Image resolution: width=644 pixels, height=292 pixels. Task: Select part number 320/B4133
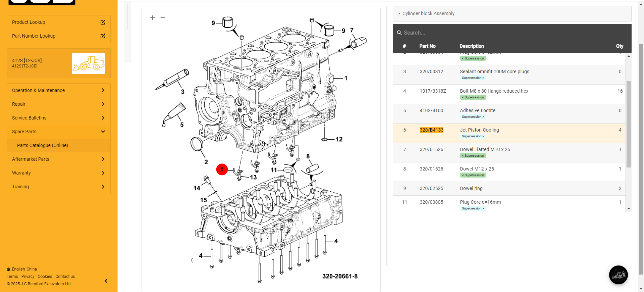click(x=431, y=130)
